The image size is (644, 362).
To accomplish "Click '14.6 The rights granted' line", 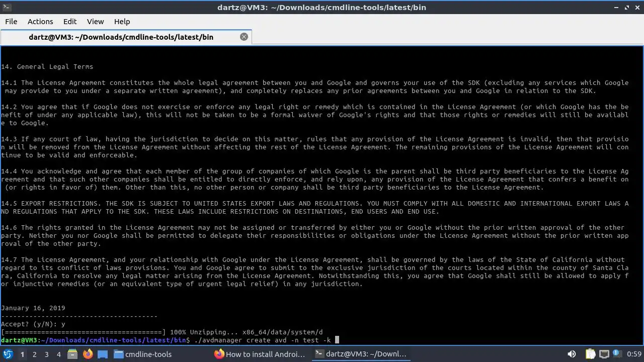I will coord(312,228).
